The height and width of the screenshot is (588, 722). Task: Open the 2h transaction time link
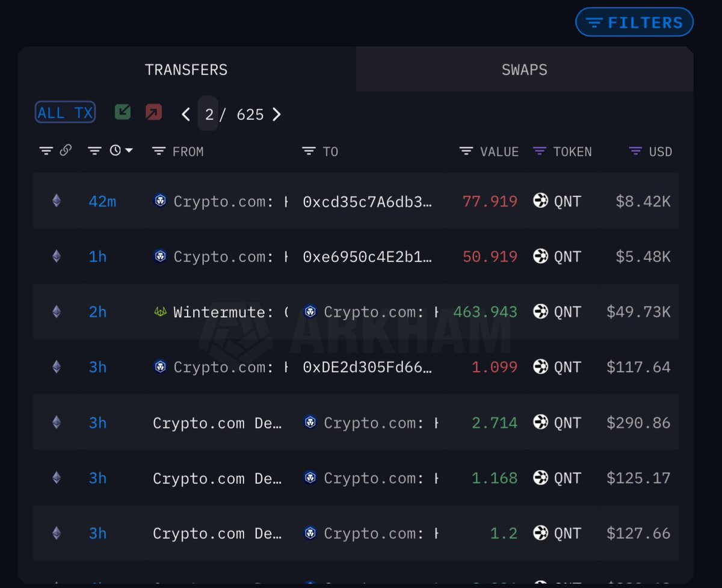click(97, 312)
